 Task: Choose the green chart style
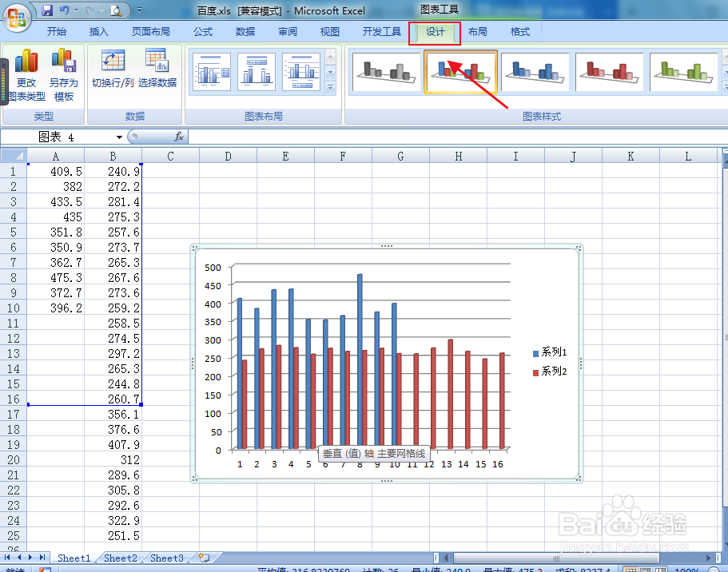(x=683, y=72)
